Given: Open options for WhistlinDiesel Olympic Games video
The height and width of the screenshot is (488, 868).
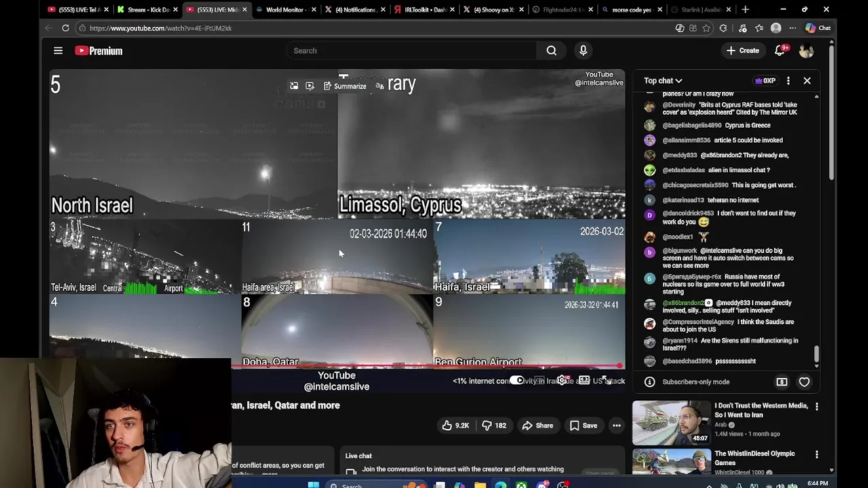Looking at the screenshot, I should (x=816, y=455).
